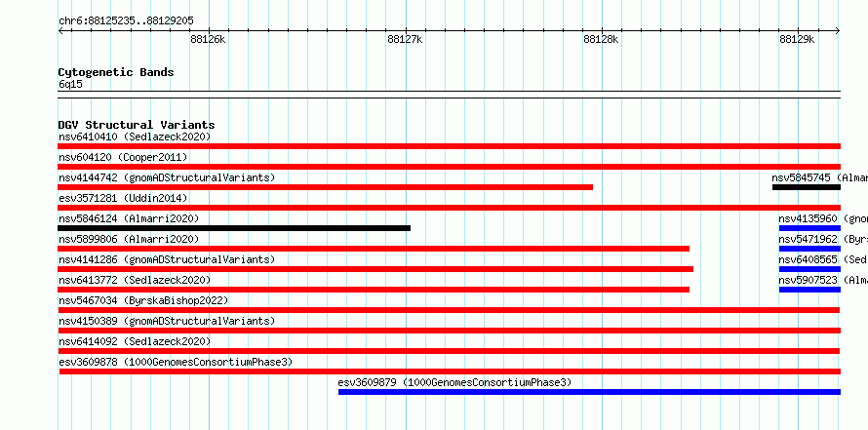Open the nsv5846124 (Almarri2020) variant label

coord(129,218)
